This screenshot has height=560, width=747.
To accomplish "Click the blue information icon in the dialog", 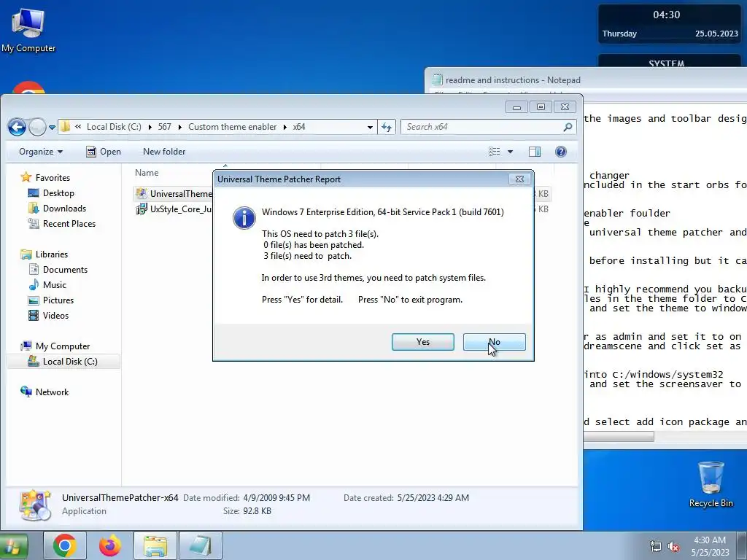I will [x=244, y=218].
